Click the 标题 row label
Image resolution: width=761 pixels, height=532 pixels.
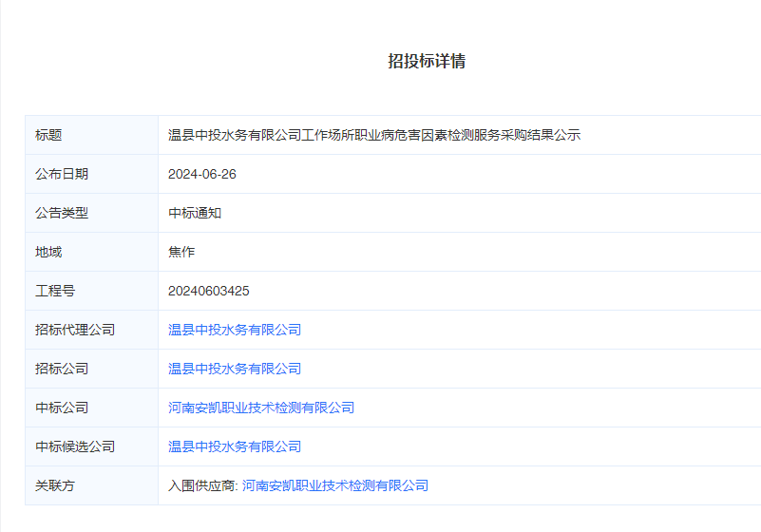tap(48, 135)
